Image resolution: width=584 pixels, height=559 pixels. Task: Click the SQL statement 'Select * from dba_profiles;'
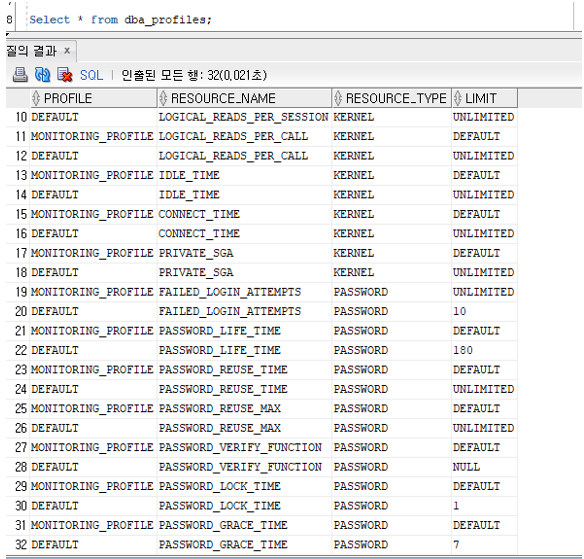tap(121, 19)
